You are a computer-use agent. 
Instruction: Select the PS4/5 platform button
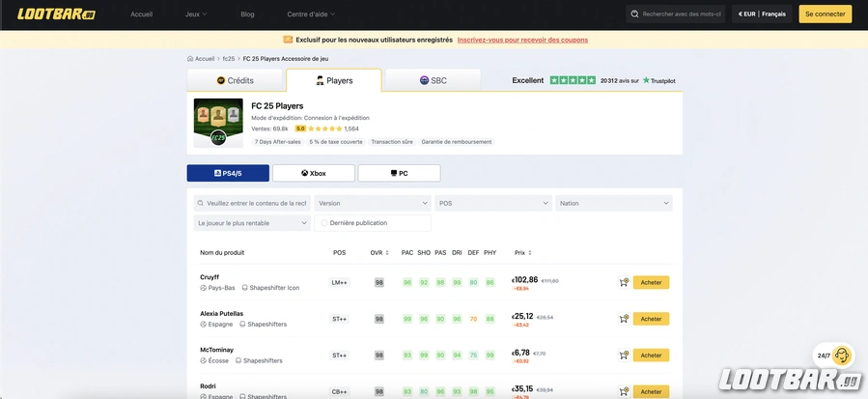[x=228, y=174]
